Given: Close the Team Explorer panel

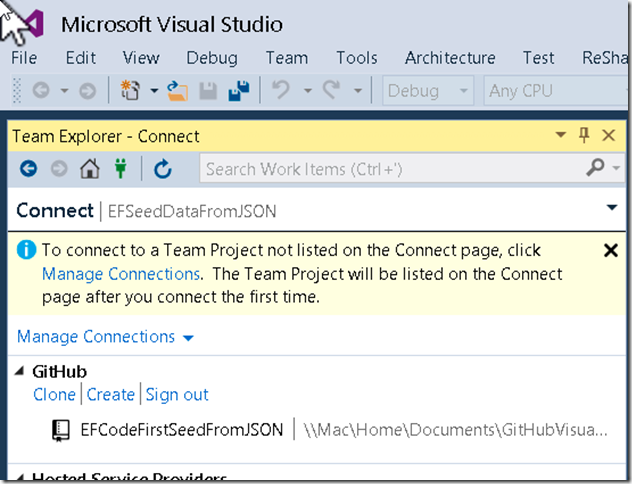Looking at the screenshot, I should [609, 135].
